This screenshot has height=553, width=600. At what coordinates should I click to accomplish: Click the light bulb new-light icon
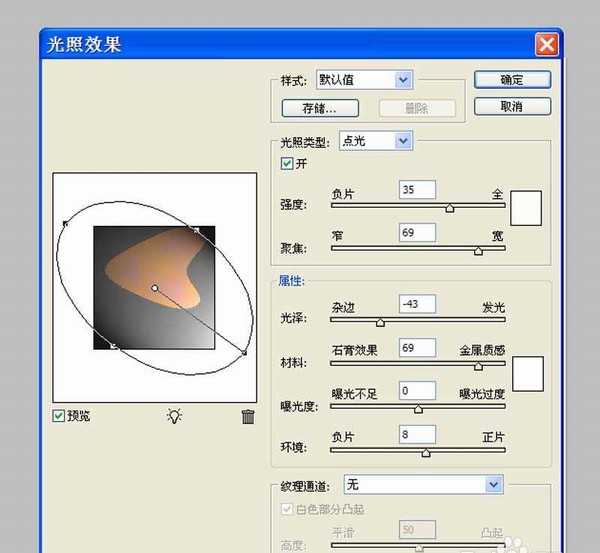coord(174,416)
